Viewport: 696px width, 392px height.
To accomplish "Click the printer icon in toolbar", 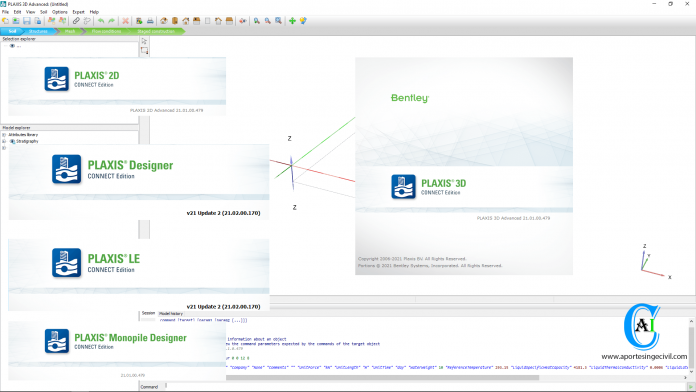I will pos(150,21).
